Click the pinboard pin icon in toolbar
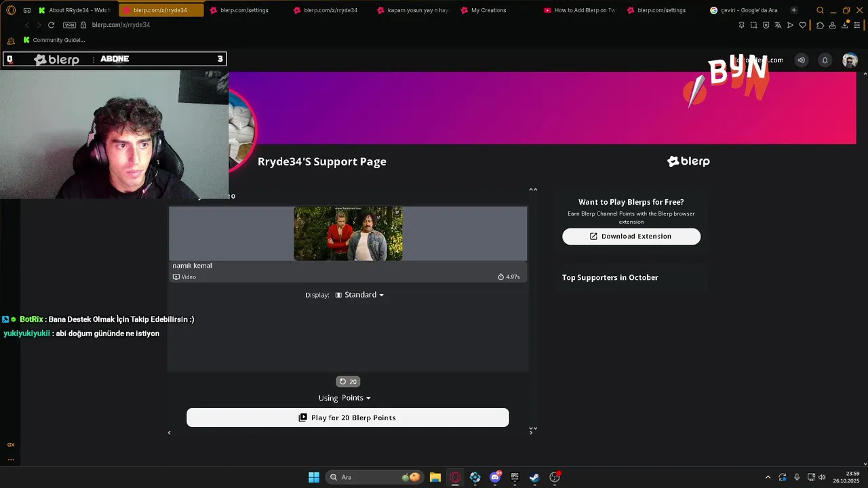This screenshot has width=868, height=488. click(x=741, y=25)
